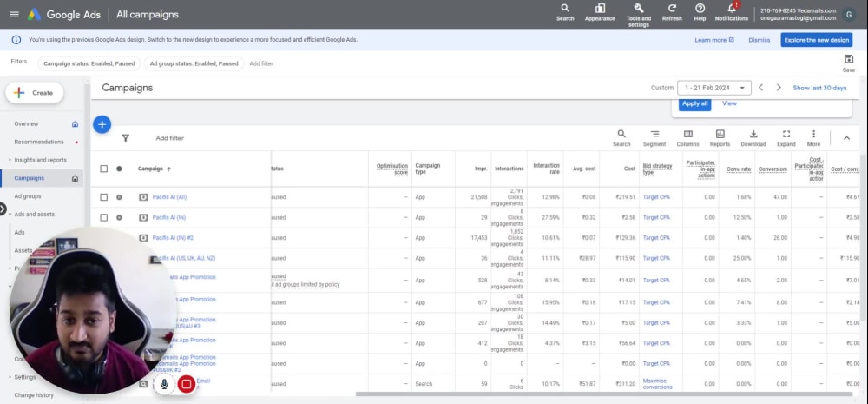The image size is (868, 404).
Task: Expand the Settings section
Action: pyautogui.click(x=10, y=377)
